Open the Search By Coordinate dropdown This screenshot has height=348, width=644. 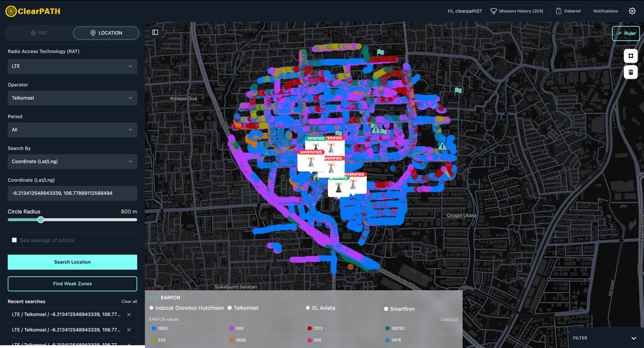point(72,161)
